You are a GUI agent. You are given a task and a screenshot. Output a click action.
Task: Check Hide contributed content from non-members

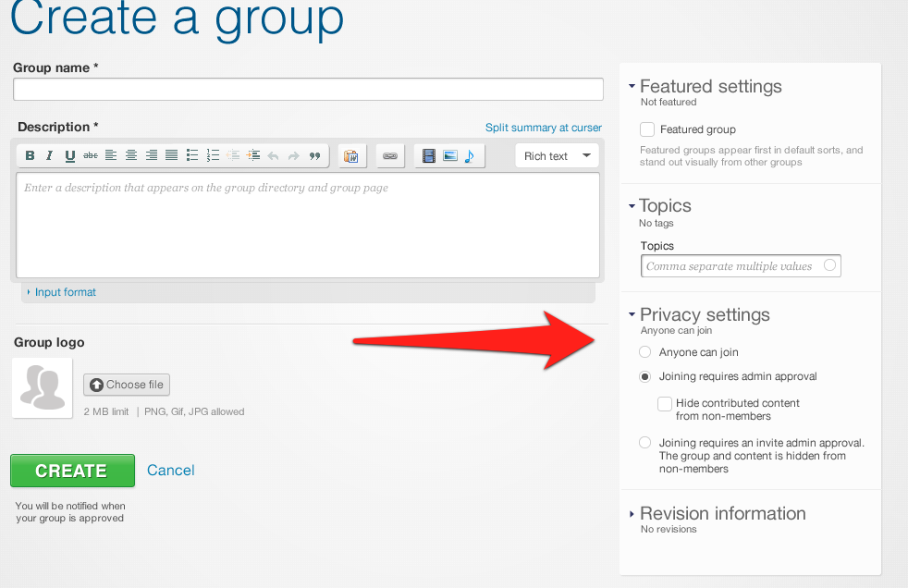664,403
